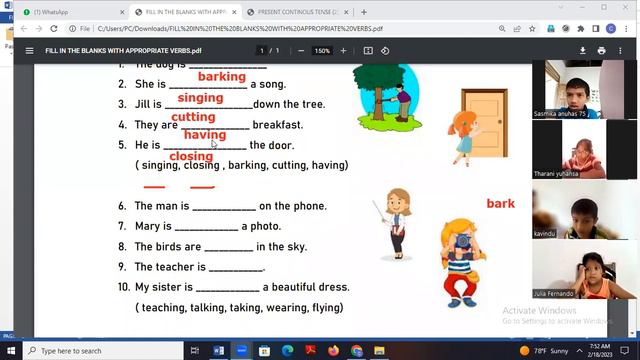Close the Fill in the Blanks tab

click(234, 12)
